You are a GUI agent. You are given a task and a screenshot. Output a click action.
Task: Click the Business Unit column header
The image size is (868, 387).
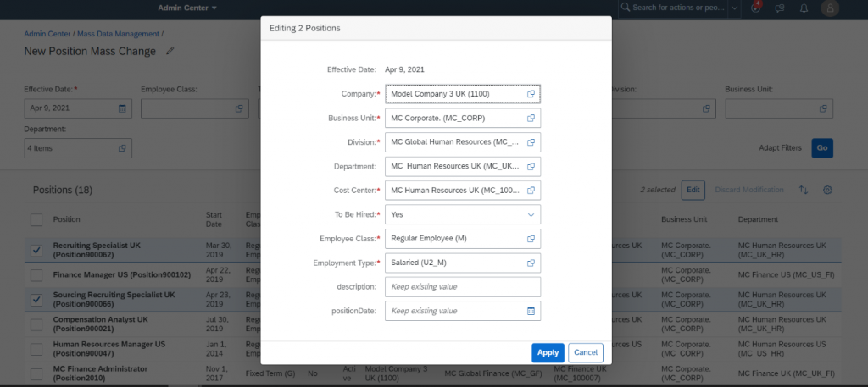pos(684,219)
